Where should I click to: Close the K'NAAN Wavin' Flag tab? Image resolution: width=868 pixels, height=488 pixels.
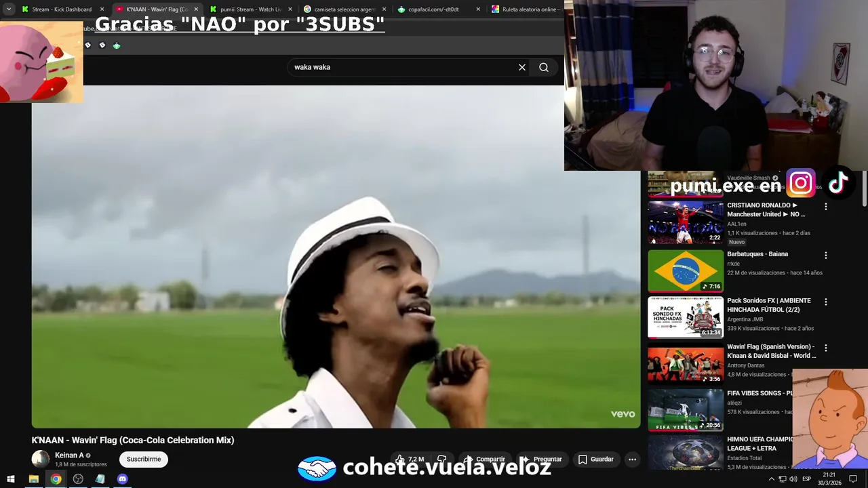pos(196,9)
